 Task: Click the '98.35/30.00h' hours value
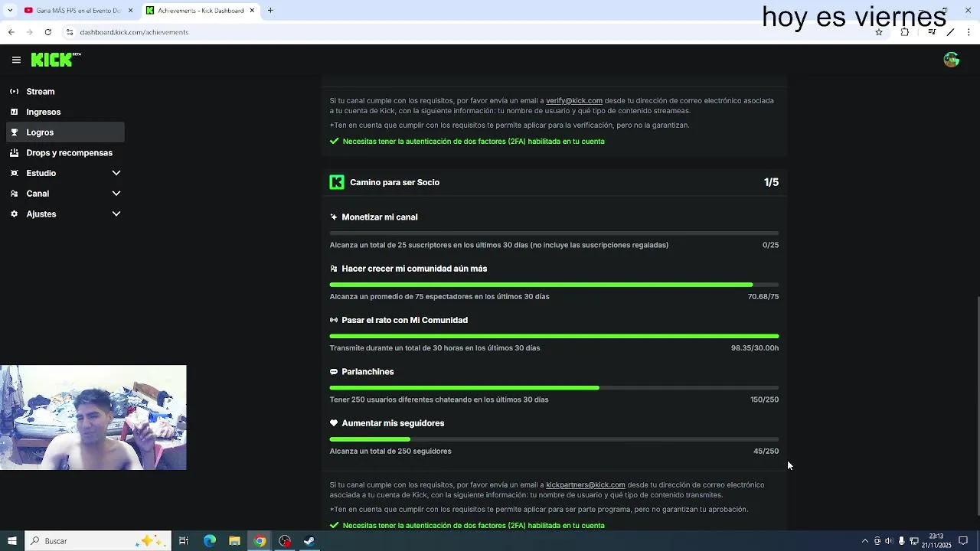(x=755, y=347)
